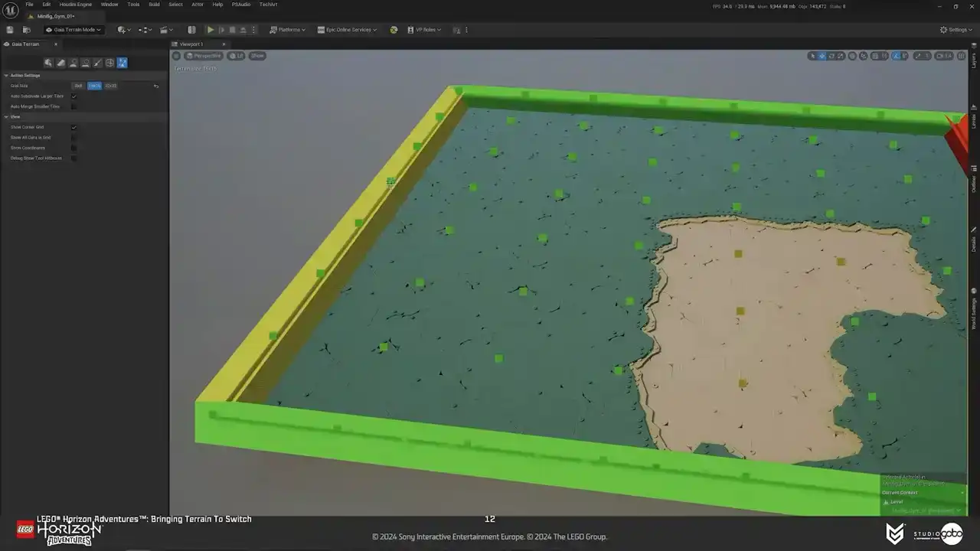This screenshot has height=551, width=980.
Task: Select the eraser tool in Gaia Terrain panel
Action: tap(60, 63)
